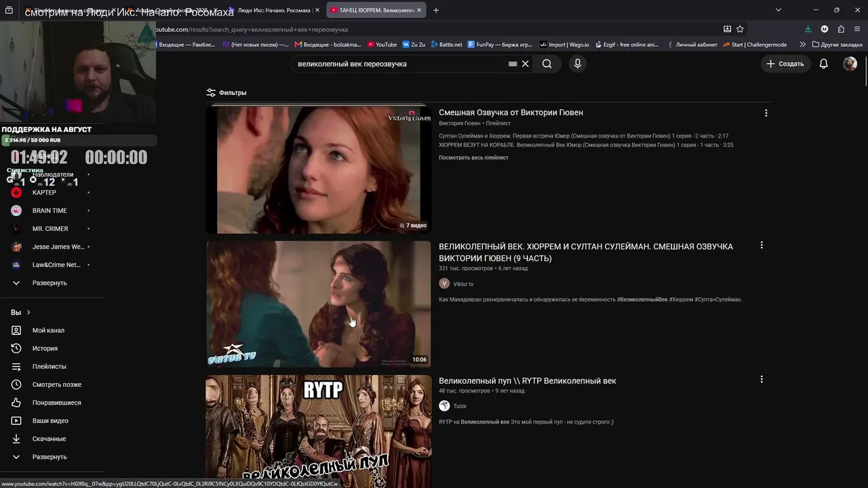Open the Личный кабинет bookmark
This screenshot has width=868, height=488.
(x=692, y=45)
